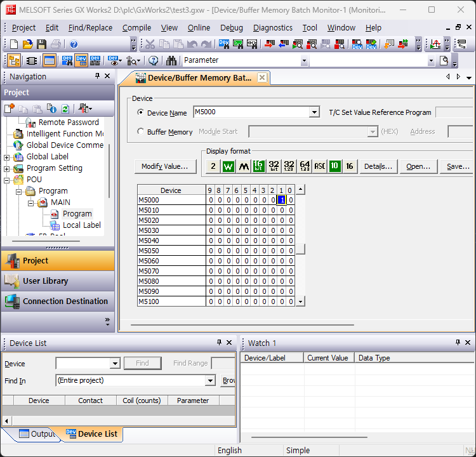Select the Buffer Memory radio button

[140, 131]
